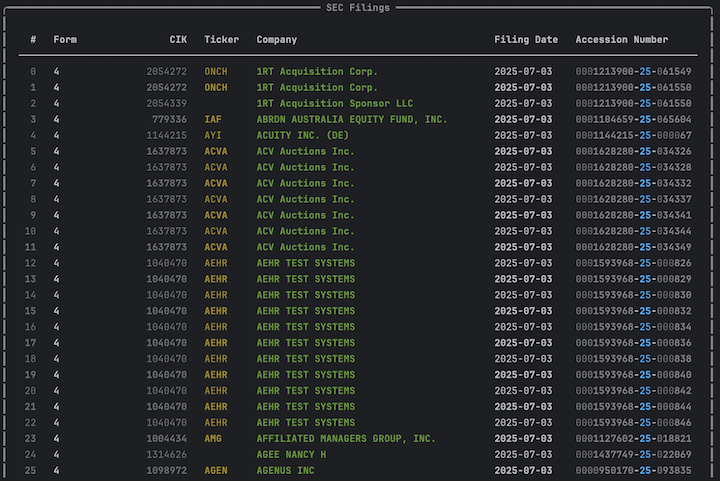Image resolution: width=720 pixels, height=481 pixels.
Task: Click accession number 0001437749-25-022069
Action: tap(633, 454)
